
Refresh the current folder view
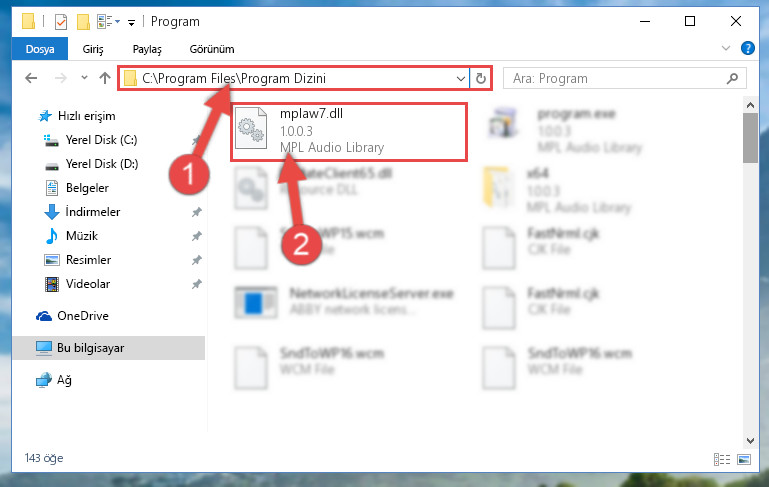click(x=481, y=78)
